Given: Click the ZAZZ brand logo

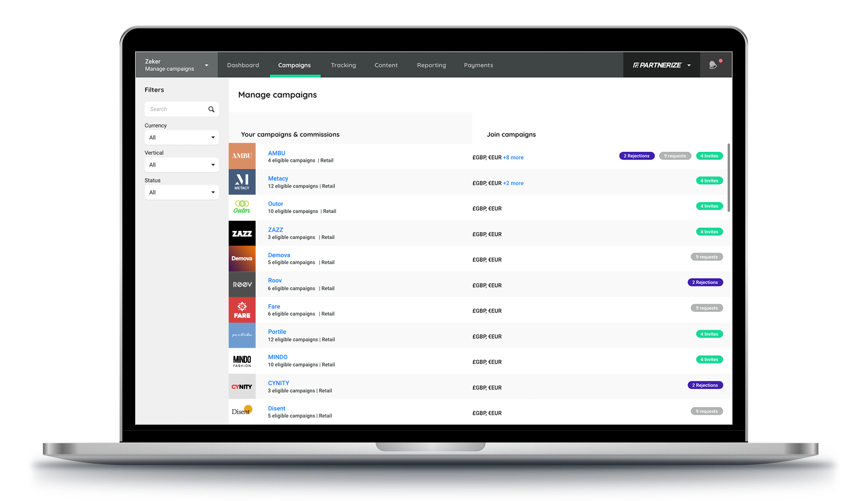Looking at the screenshot, I should [x=242, y=233].
